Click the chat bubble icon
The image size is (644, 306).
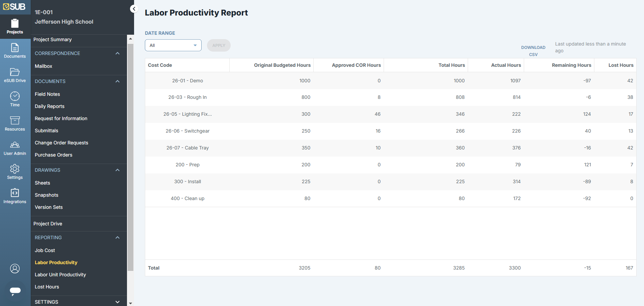pyautogui.click(x=15, y=291)
